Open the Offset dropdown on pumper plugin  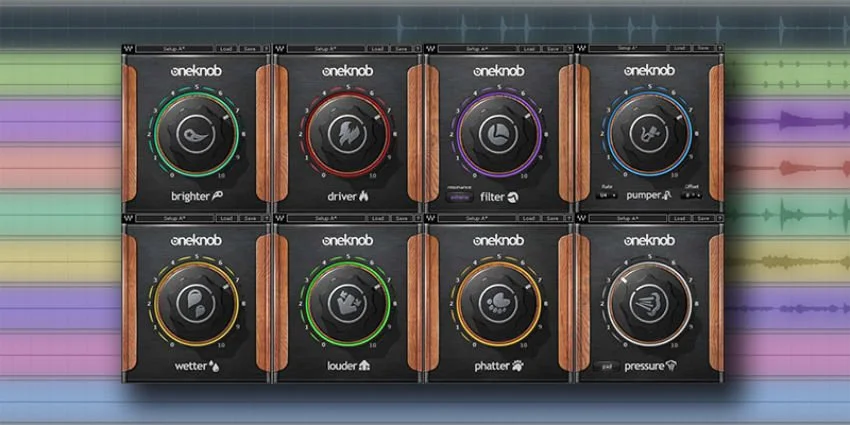(691, 195)
